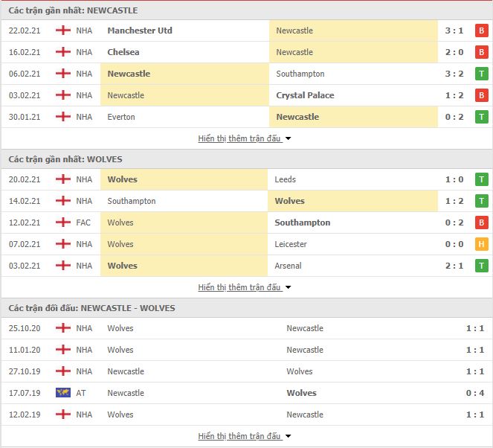The height and width of the screenshot is (448, 493).
Task: Click the red B badge for Manchester Utd match
Action: pyautogui.click(x=481, y=31)
